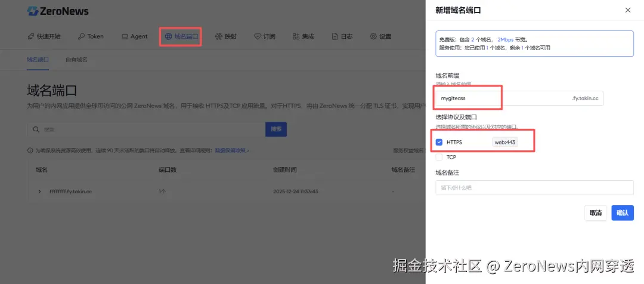Switch to the 域名端口 sub-tab
Screen dimensions: 644x284
(38, 60)
